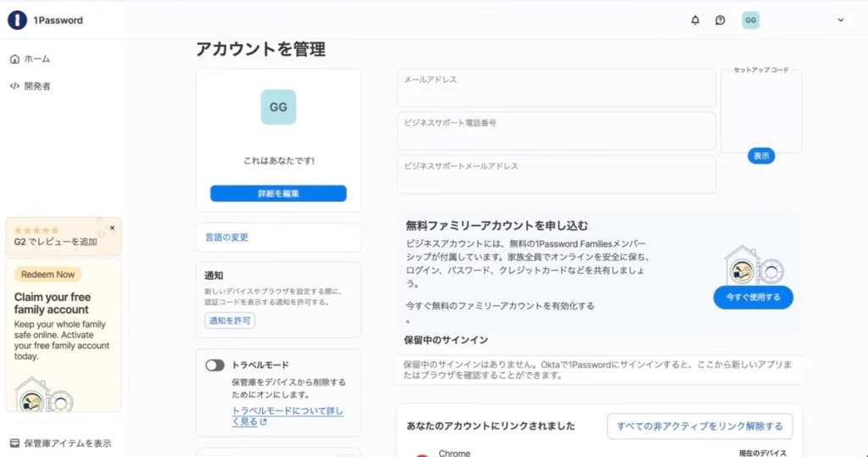Screen dimensions: 868x457
Task: Click the GG profile picture in card
Action: [x=278, y=108]
